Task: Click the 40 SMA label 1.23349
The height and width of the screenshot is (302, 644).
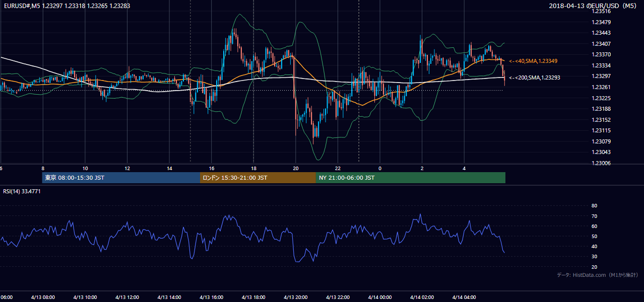Action: (534, 61)
